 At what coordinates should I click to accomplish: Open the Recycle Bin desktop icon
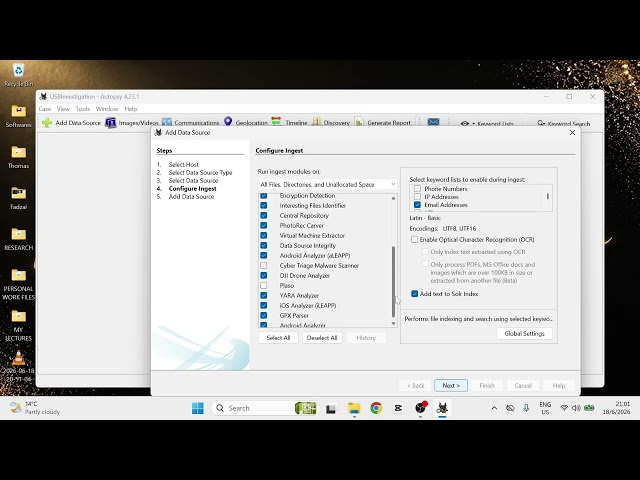tap(18, 75)
